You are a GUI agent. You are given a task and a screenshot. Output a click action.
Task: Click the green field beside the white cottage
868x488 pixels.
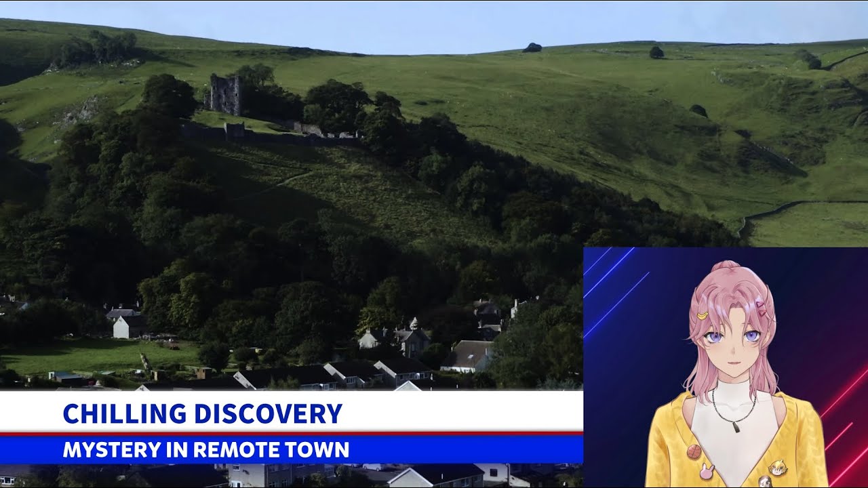click(x=75, y=356)
